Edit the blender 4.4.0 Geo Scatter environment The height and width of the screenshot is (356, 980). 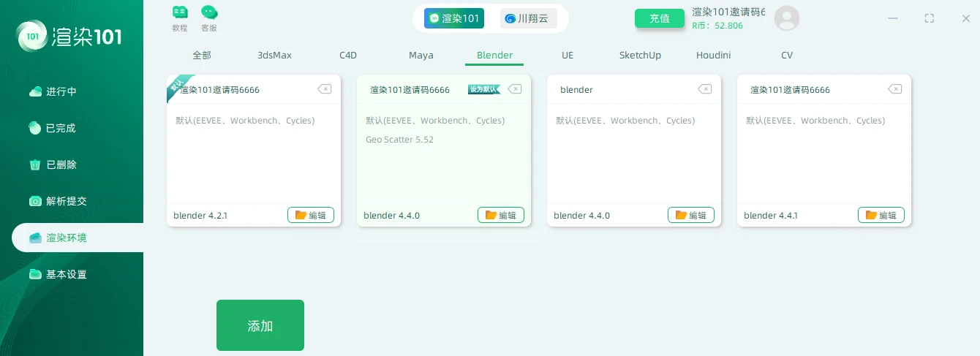tap(501, 215)
